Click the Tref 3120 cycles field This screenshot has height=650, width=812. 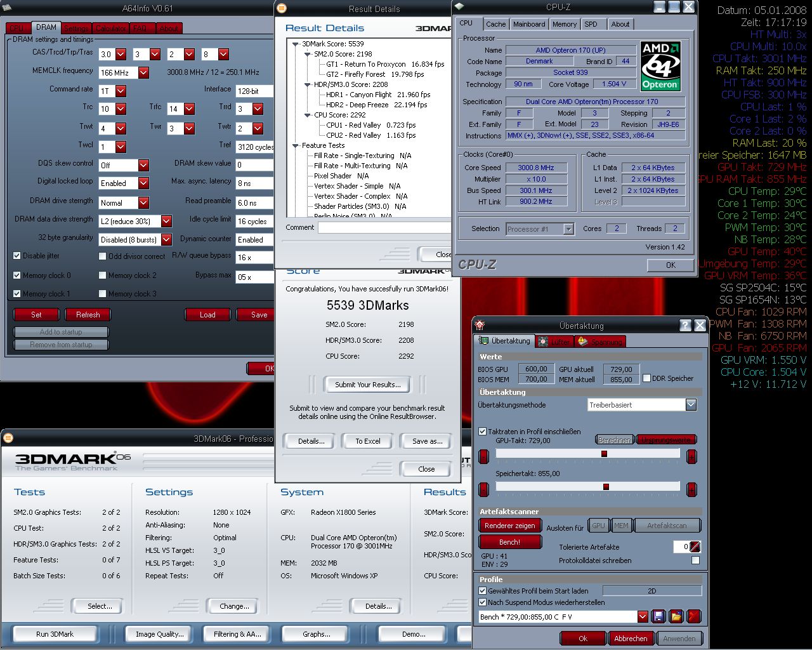tap(255, 147)
